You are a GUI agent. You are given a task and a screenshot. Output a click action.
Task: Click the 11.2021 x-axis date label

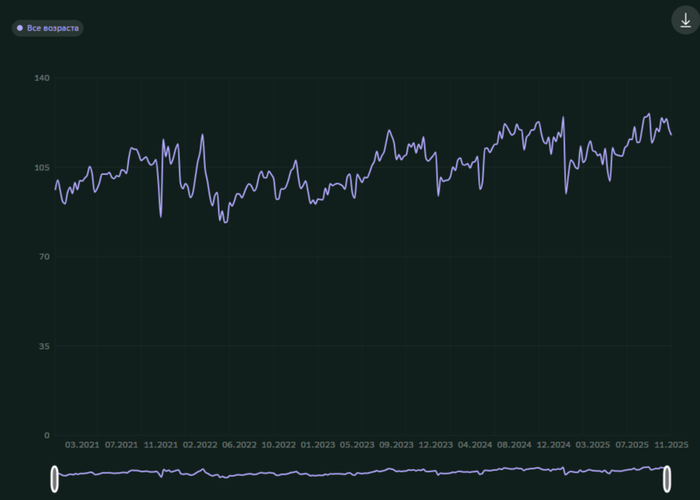coord(160,444)
